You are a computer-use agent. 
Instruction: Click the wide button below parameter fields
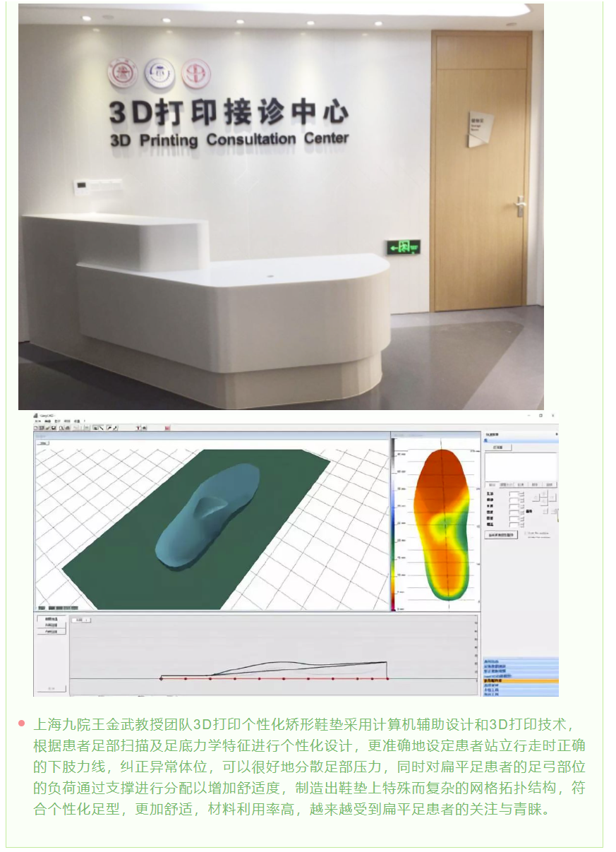(502, 535)
